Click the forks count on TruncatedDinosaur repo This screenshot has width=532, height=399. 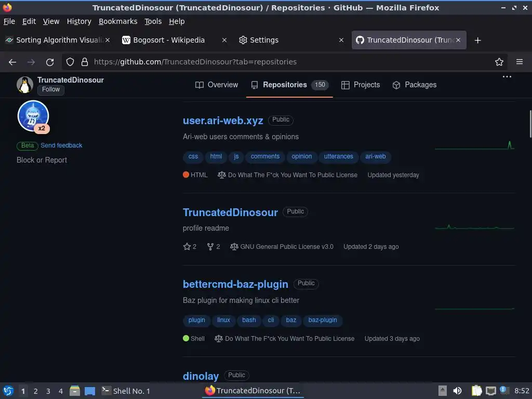coord(214,247)
